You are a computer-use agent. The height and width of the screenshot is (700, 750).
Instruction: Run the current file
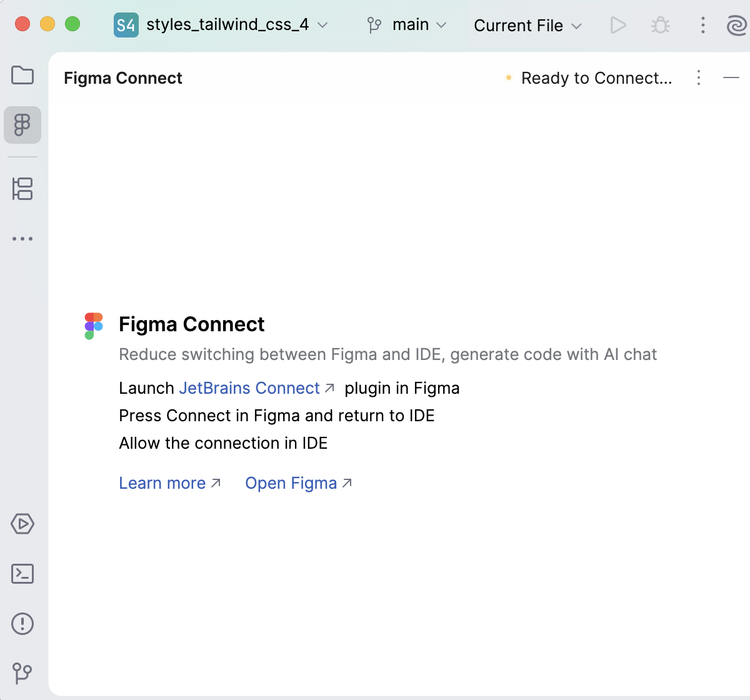pos(618,25)
